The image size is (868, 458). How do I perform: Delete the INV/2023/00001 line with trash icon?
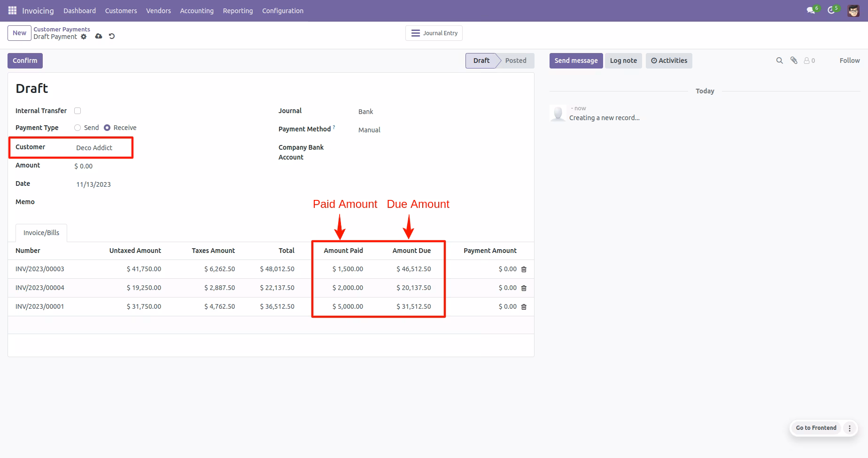(524, 307)
